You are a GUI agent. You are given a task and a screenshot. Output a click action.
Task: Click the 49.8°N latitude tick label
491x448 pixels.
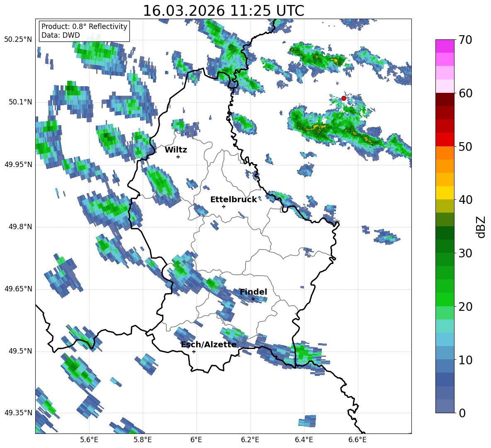coord(20,227)
